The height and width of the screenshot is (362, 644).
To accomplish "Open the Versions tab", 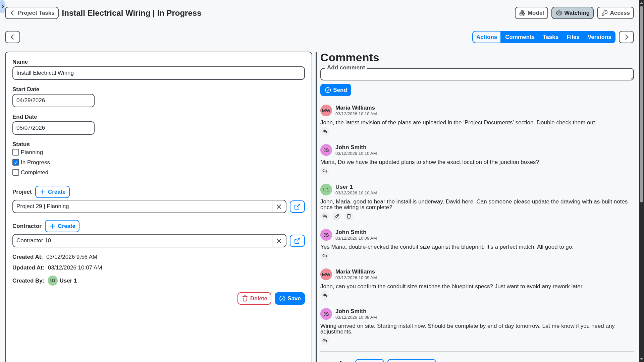I will [599, 37].
